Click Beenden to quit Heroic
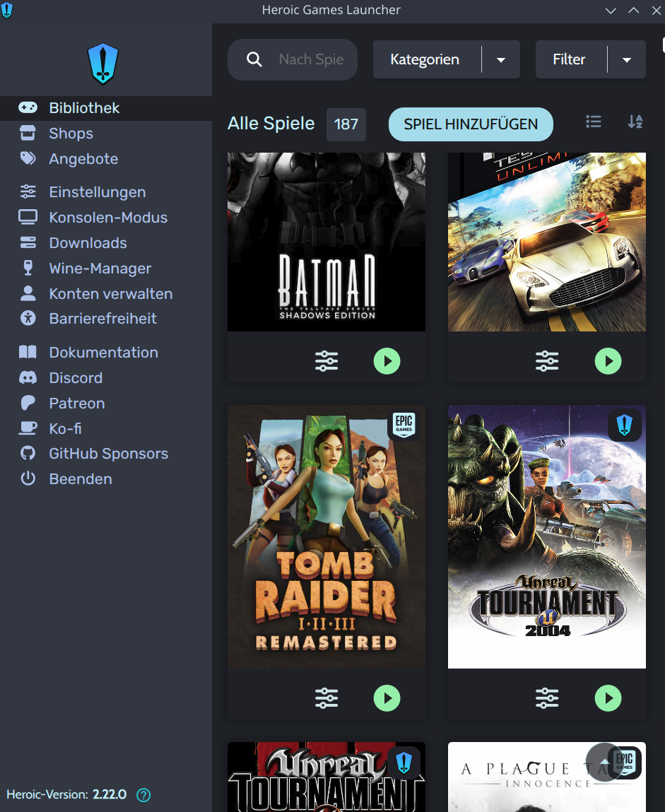This screenshot has width=665, height=812. point(81,479)
